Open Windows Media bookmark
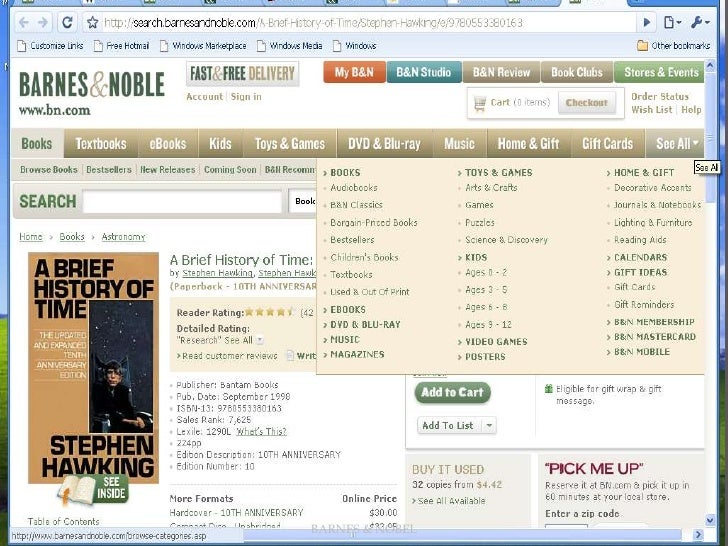The width and height of the screenshot is (728, 546). (x=290, y=46)
